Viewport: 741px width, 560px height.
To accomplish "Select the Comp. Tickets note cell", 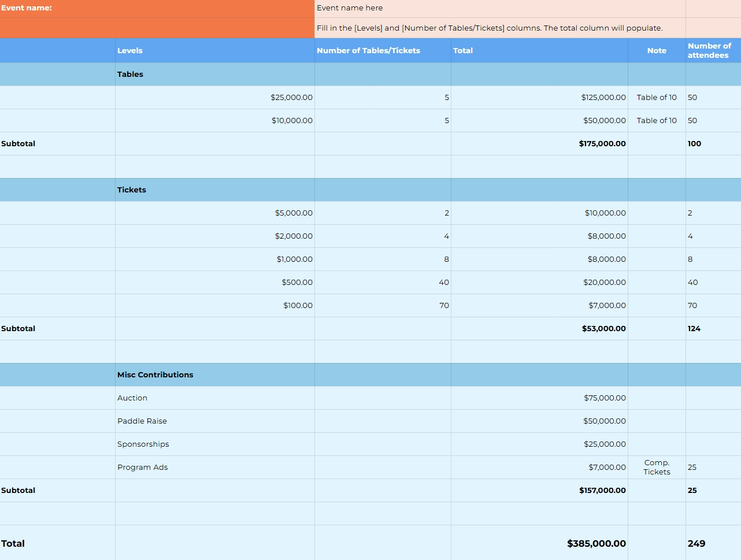I will click(x=657, y=467).
